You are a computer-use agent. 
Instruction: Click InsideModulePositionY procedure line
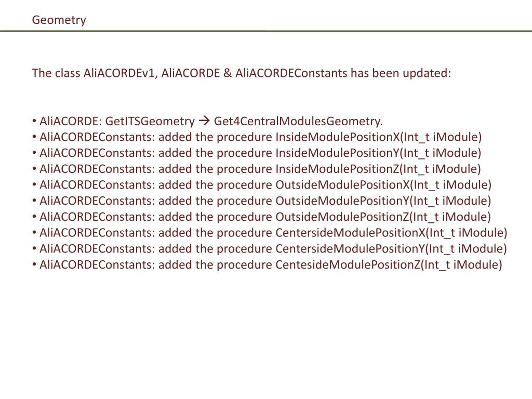pyautogui.click(x=257, y=153)
